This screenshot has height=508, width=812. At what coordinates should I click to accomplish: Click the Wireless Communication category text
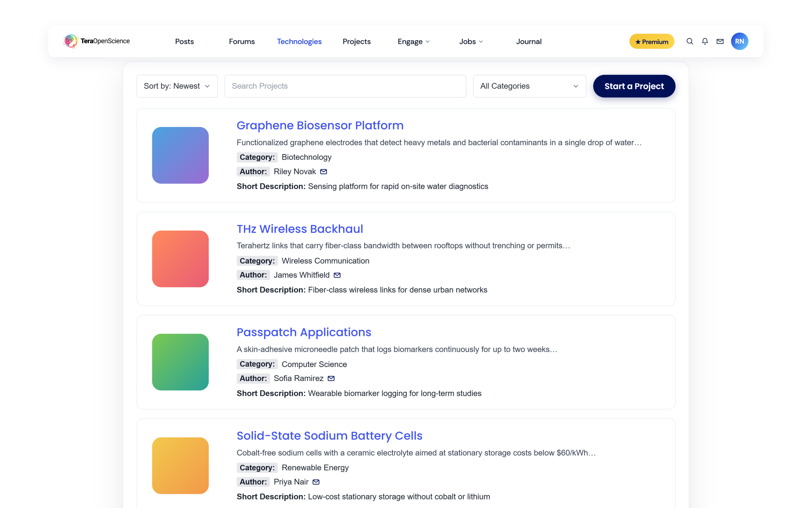[325, 261]
